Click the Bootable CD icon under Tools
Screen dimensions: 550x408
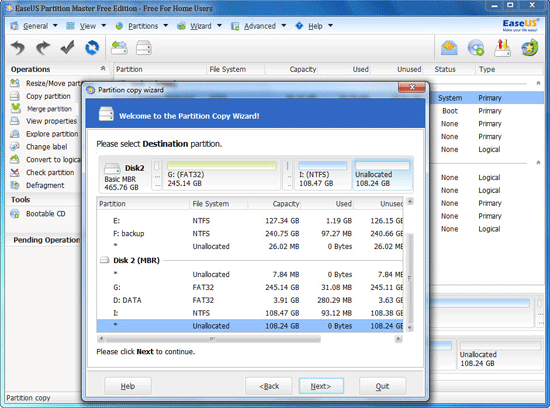pyautogui.click(x=15, y=214)
